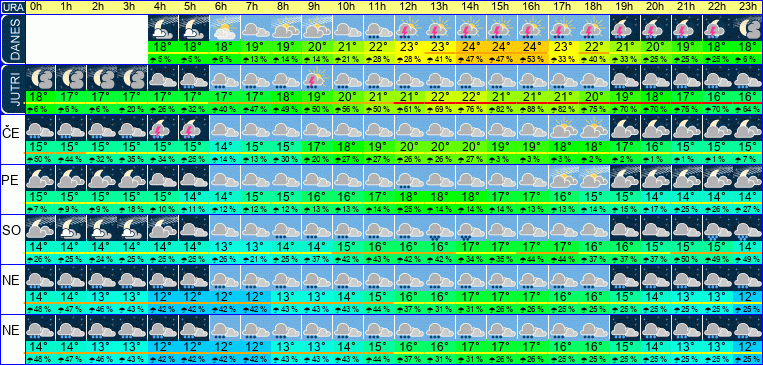This screenshot has width=763, height=365.
Task: Click the DANES 6h sunny cloud icon
Action: click(224, 28)
